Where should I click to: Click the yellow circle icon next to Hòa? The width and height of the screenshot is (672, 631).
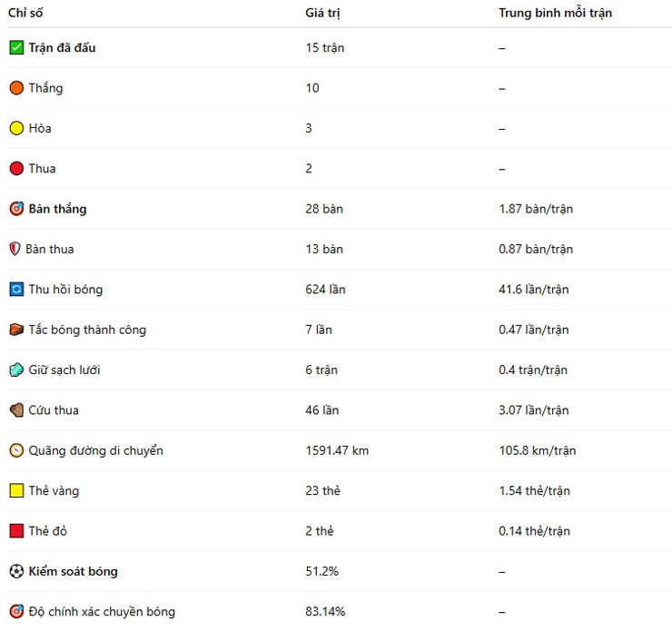tap(16, 128)
